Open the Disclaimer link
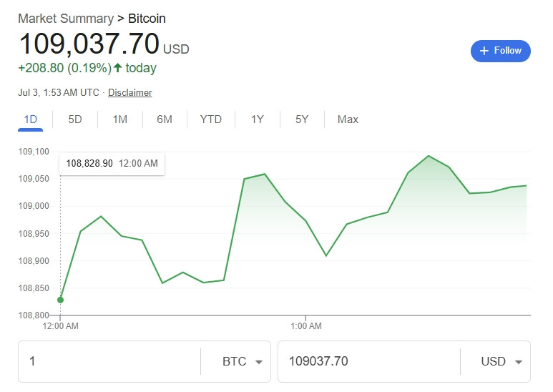Screen dimensions: 553x392 pyautogui.click(x=129, y=93)
